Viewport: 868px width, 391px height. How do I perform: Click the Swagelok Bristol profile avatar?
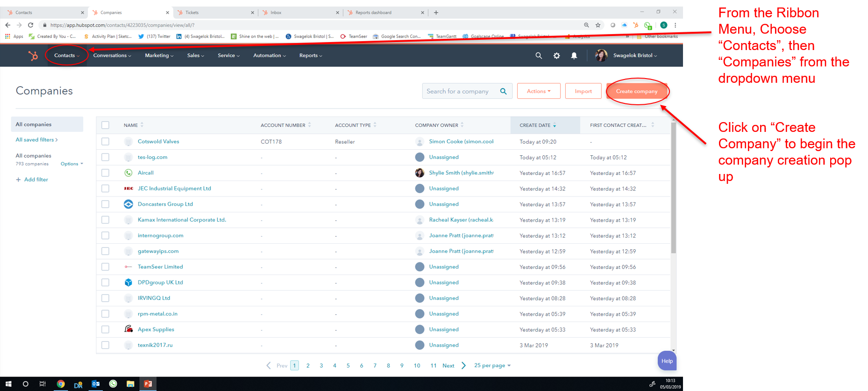[x=601, y=55]
